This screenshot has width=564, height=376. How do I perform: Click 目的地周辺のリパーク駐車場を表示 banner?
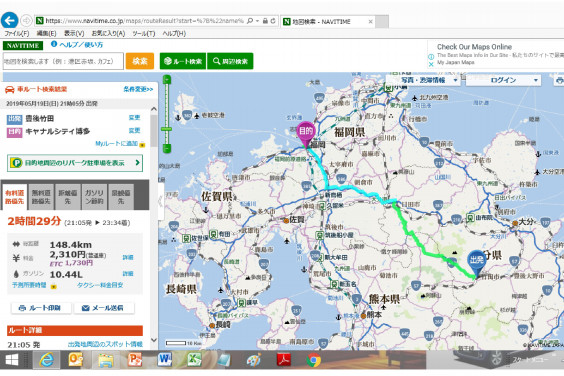(75, 163)
